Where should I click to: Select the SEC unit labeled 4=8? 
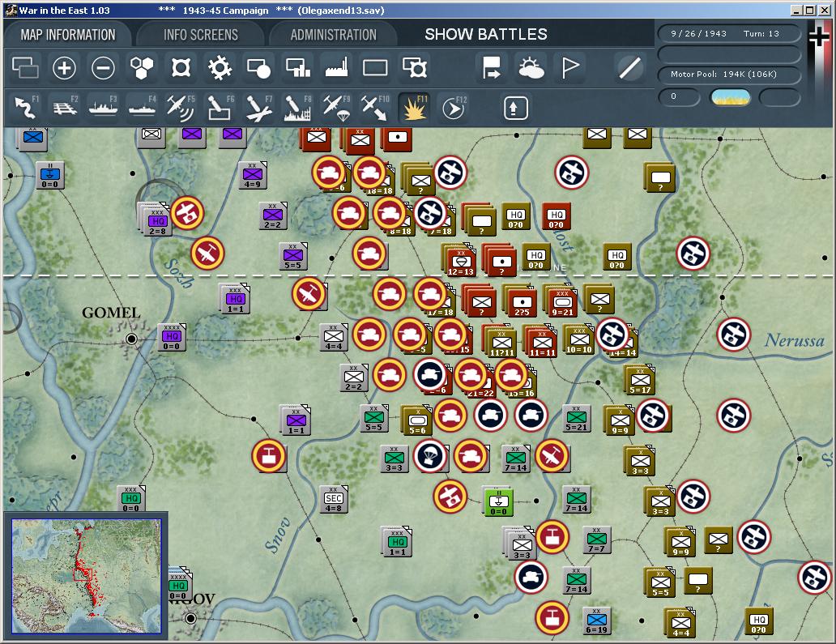(334, 500)
